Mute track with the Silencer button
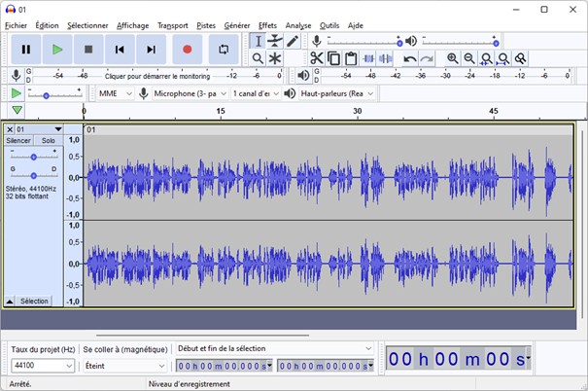Screen dimensions: 588x391 18,141
